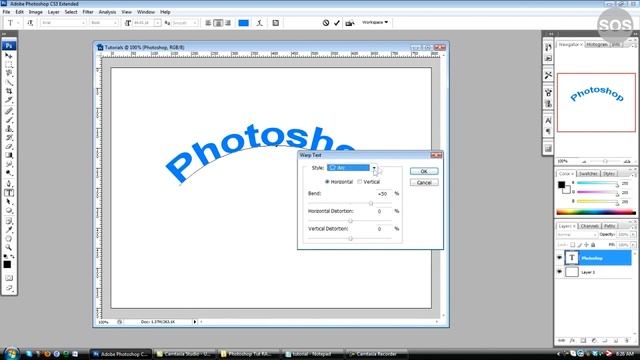Open Warp Text Style dropdown
This screenshot has height=360, width=640.
[x=374, y=168]
